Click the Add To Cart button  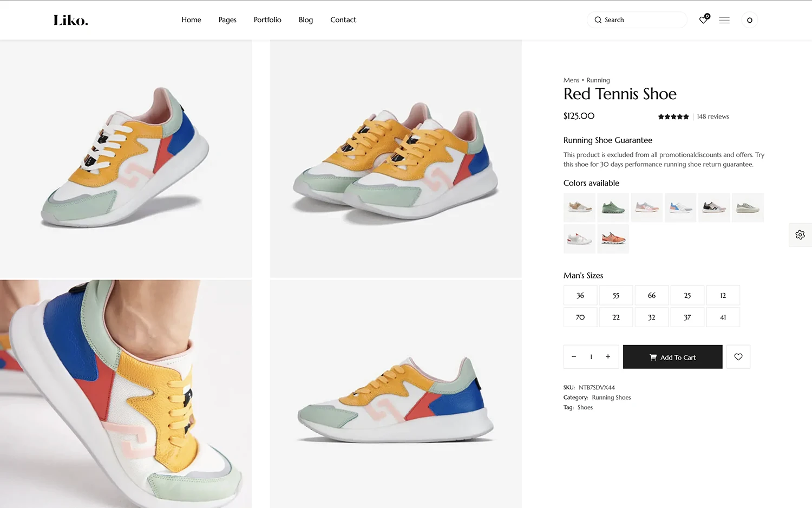coord(672,357)
